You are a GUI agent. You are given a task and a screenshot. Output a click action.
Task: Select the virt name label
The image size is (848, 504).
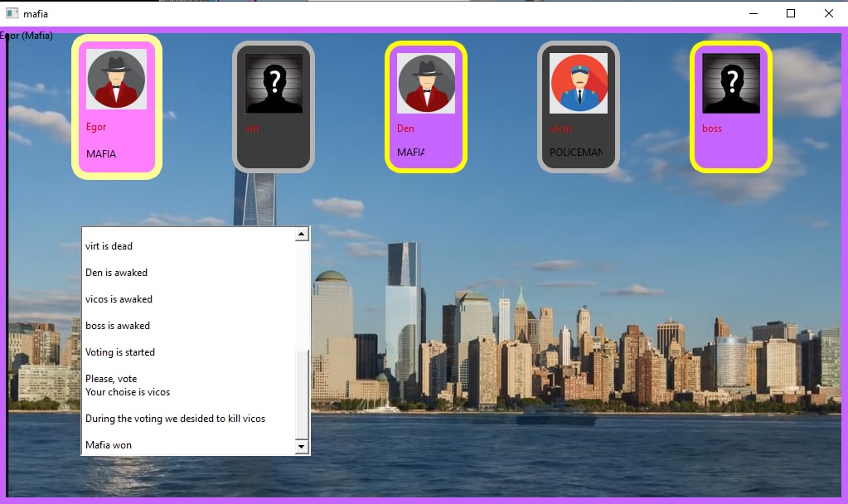(252, 128)
